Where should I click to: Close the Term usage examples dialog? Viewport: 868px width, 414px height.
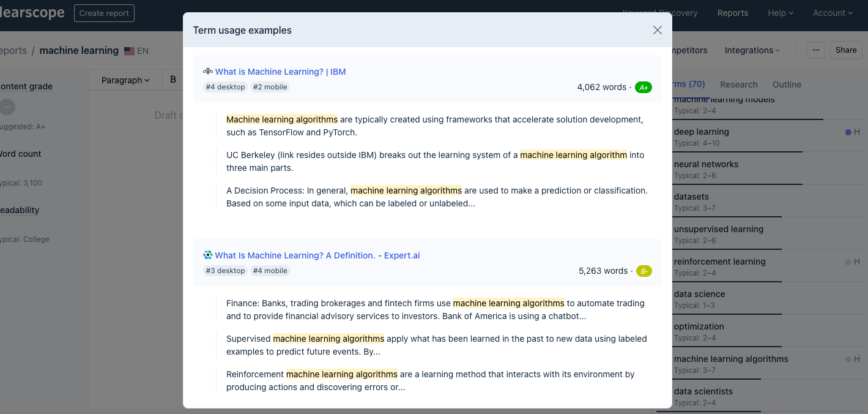[658, 30]
